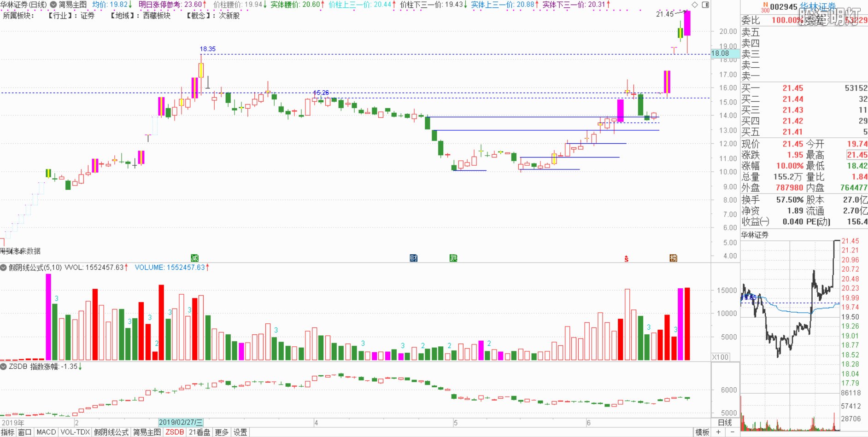Click the 华林证券 intraday mini chart title

tap(755, 235)
